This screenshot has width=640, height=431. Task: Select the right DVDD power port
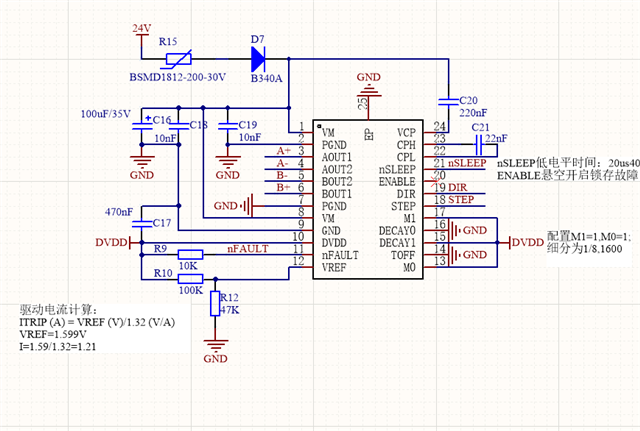tap(527, 242)
